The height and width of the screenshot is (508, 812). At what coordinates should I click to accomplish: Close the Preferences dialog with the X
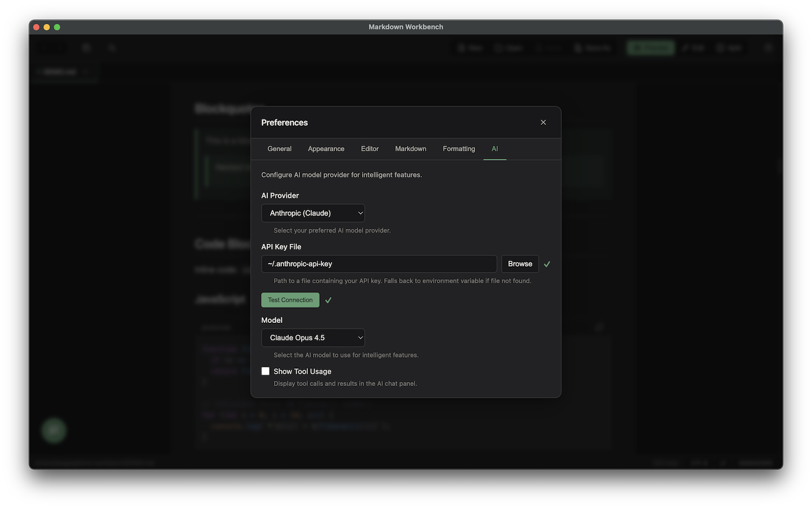[543, 122]
